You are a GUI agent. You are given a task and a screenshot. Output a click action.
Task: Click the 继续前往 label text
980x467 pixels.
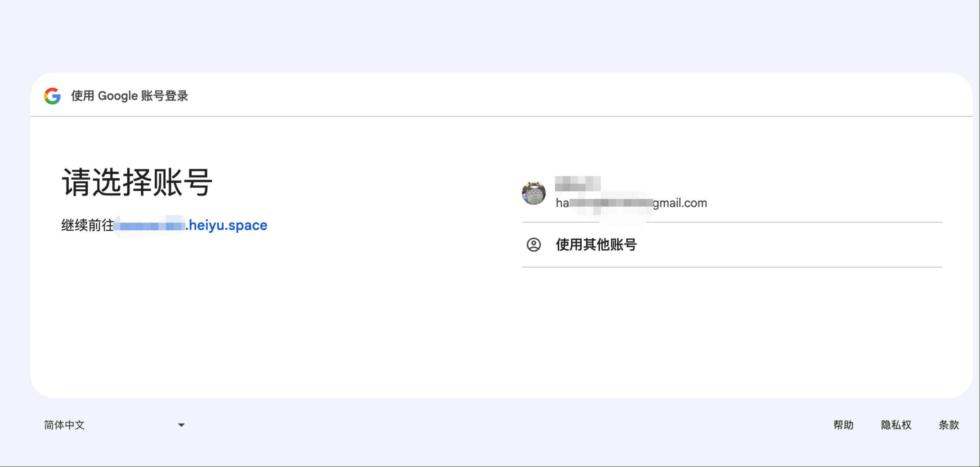coord(87,225)
